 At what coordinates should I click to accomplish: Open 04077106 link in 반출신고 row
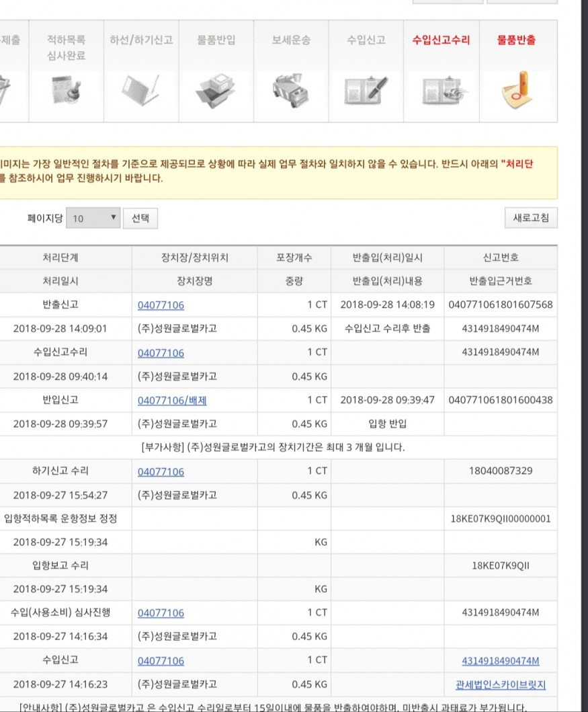tap(161, 305)
